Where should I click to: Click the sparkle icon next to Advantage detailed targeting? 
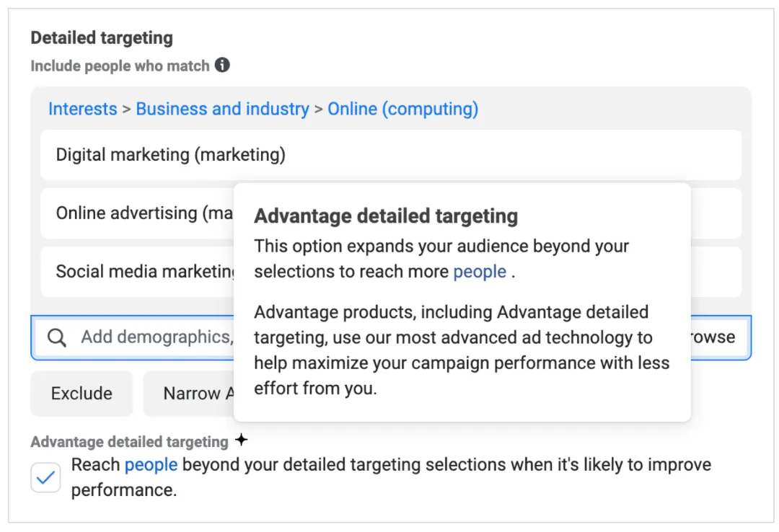242,440
